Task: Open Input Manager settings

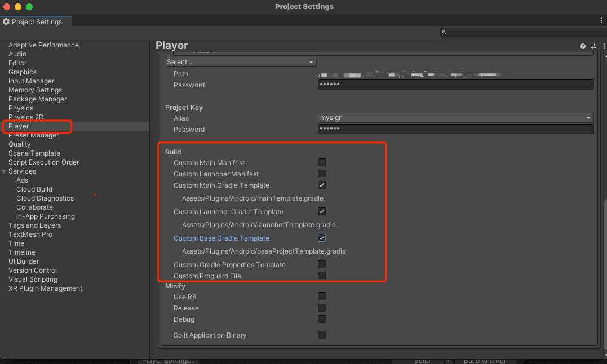Action: (x=32, y=81)
